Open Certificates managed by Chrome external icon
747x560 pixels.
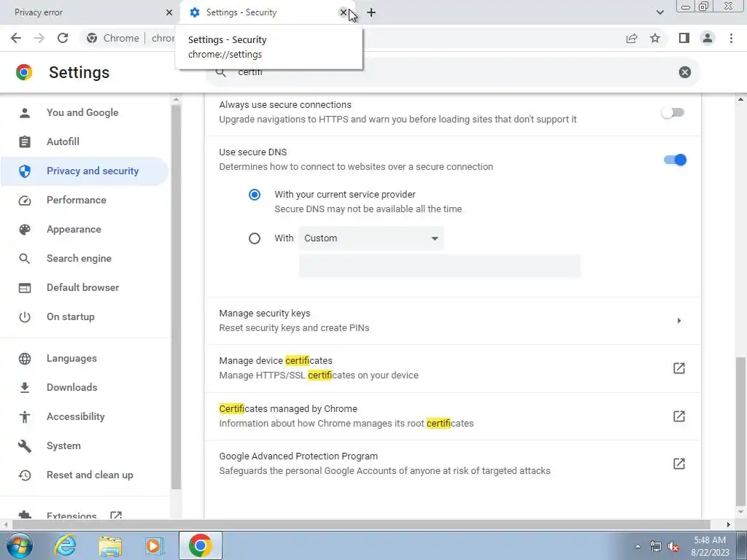click(679, 416)
